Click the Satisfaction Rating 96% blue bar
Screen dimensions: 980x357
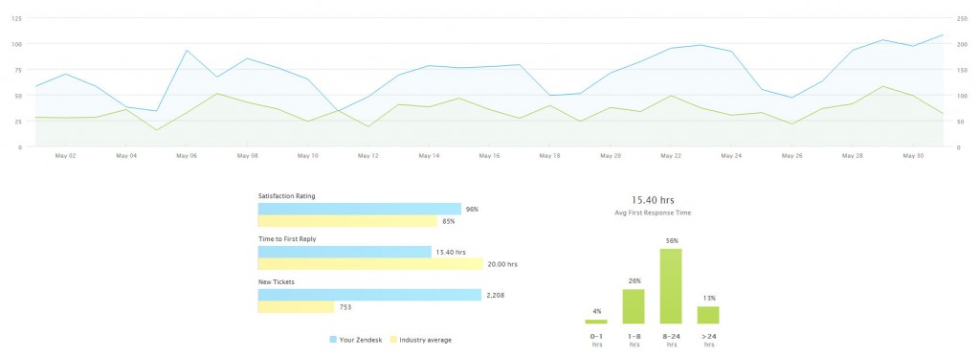(x=360, y=209)
